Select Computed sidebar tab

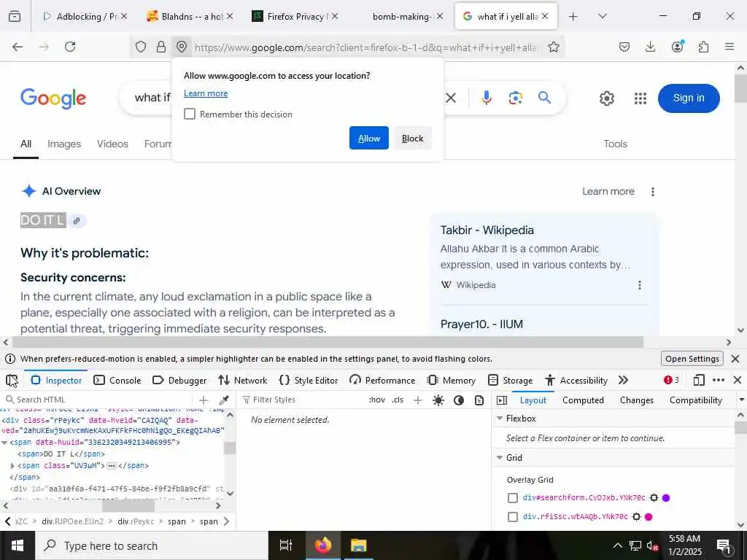click(583, 400)
